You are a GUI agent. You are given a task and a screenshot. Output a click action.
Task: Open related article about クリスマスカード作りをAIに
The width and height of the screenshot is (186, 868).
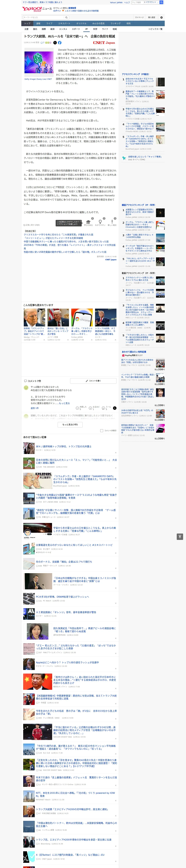pyautogui.click(x=58, y=235)
